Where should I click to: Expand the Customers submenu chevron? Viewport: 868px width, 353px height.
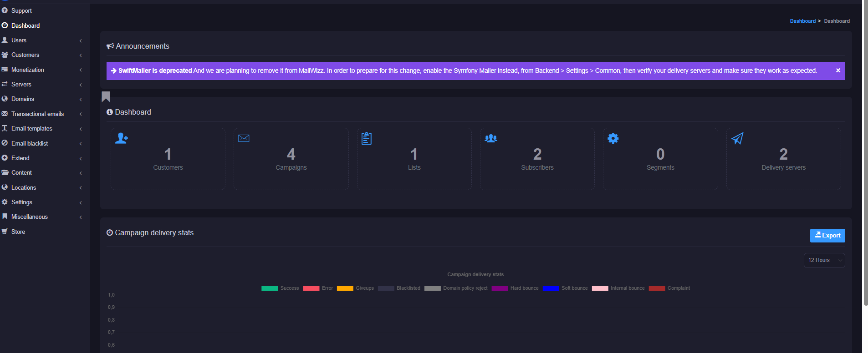point(81,55)
